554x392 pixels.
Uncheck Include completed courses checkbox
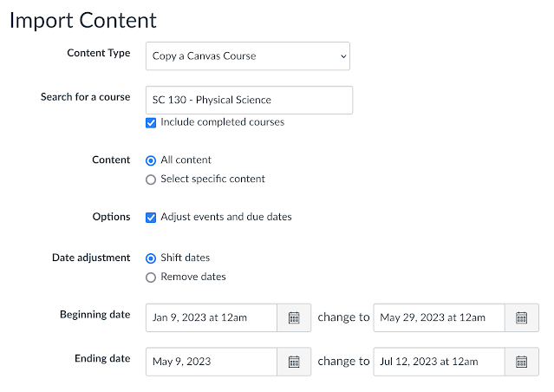152,122
